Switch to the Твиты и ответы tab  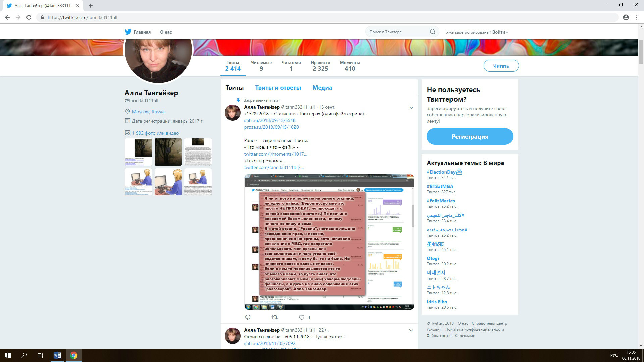pos(278,88)
